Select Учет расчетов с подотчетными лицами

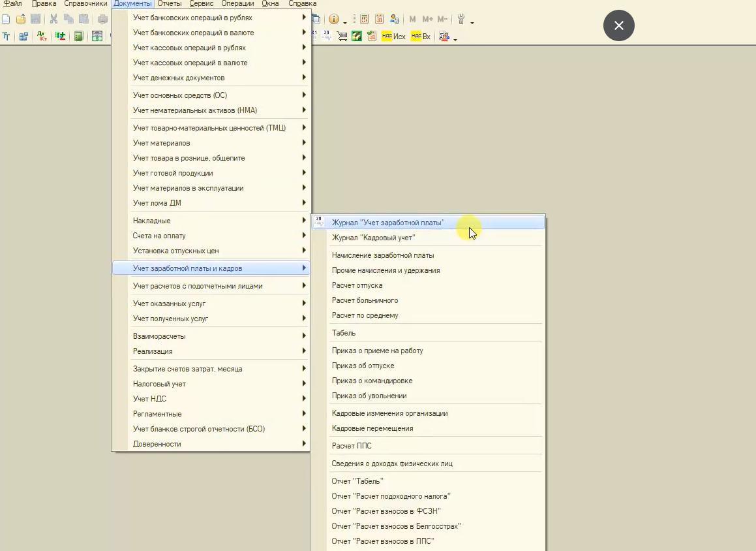coord(211,286)
